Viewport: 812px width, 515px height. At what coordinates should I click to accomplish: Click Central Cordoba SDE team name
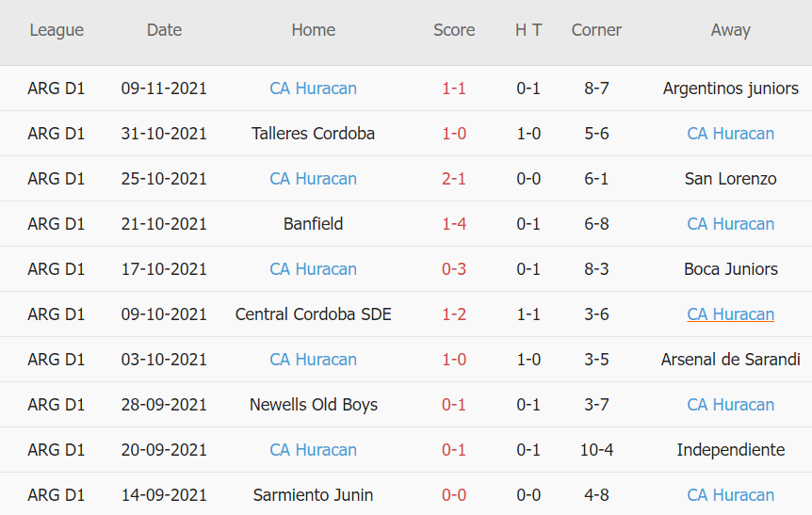click(x=313, y=314)
